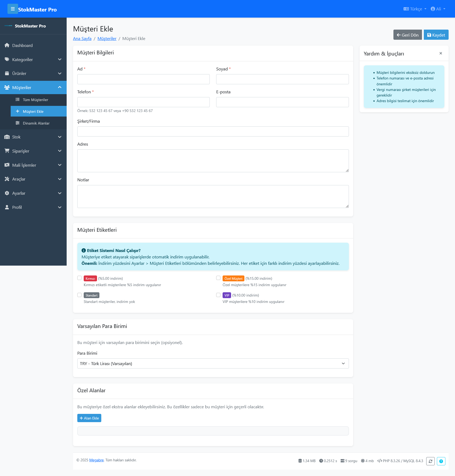This screenshot has height=476, width=455.
Task: Check the VIP customer tag
Action: point(218,295)
